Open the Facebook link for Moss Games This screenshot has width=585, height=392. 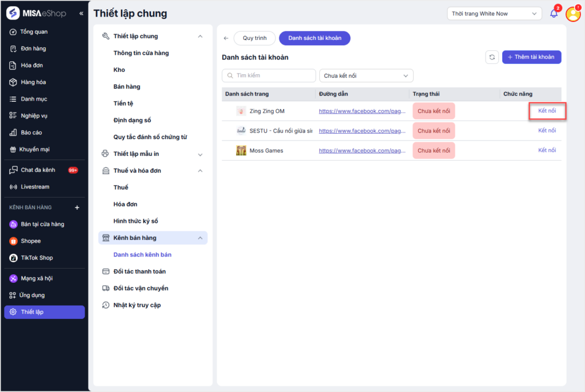click(x=362, y=151)
